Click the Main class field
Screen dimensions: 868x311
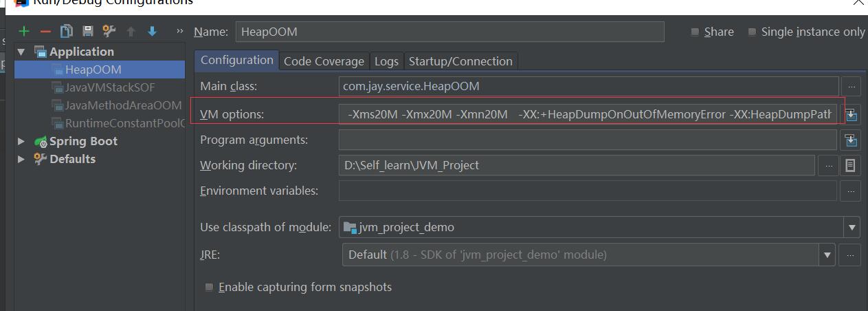(589, 87)
